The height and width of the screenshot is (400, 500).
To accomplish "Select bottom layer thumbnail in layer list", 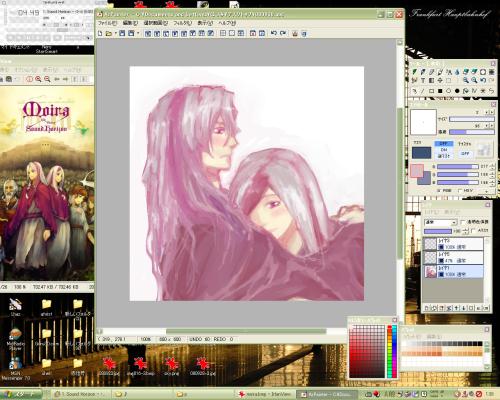I will click(x=430, y=272).
